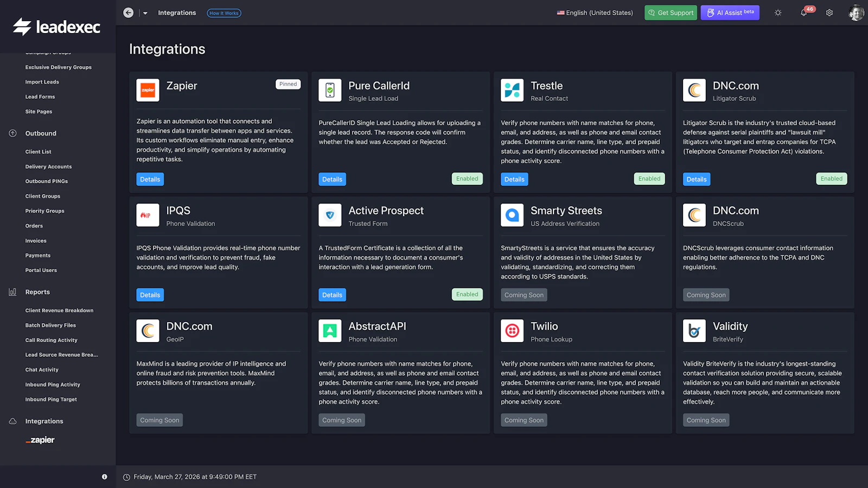Open Inbound Ping Activity report
This screenshot has width=868, height=488.
[x=53, y=384]
